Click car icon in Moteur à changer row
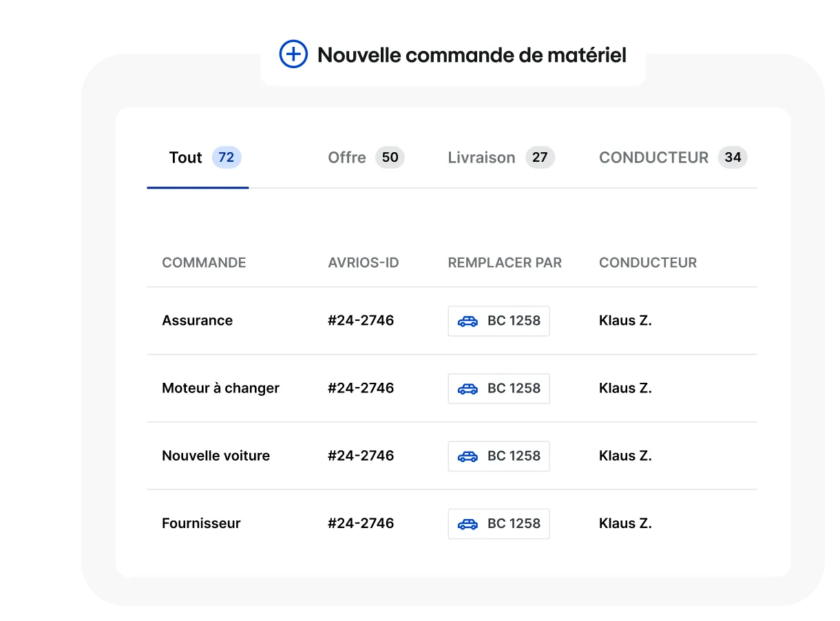The height and width of the screenshot is (621, 840). pyautogui.click(x=468, y=388)
